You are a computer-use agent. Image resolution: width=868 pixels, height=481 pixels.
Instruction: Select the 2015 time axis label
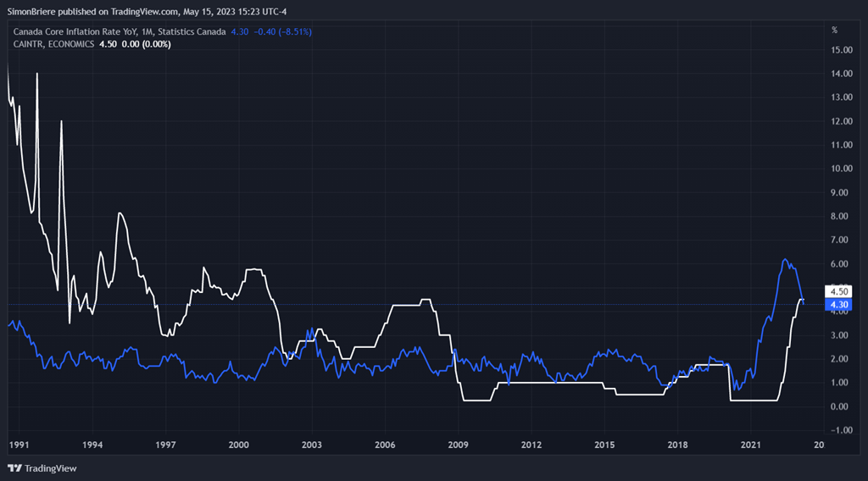point(604,445)
